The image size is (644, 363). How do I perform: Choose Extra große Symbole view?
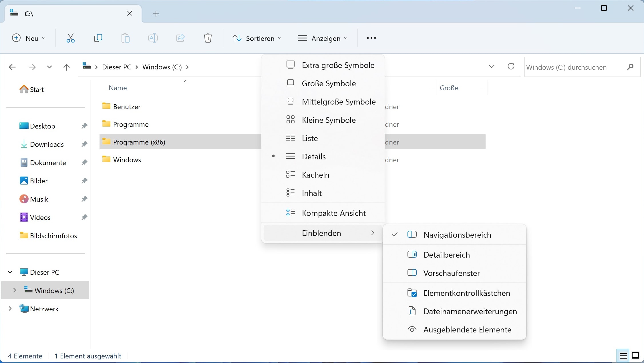pos(338,65)
